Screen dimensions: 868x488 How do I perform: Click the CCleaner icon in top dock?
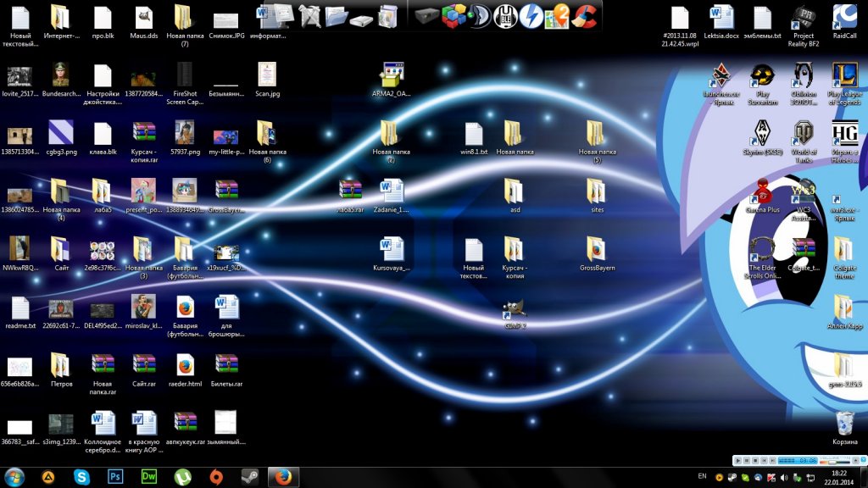point(585,14)
